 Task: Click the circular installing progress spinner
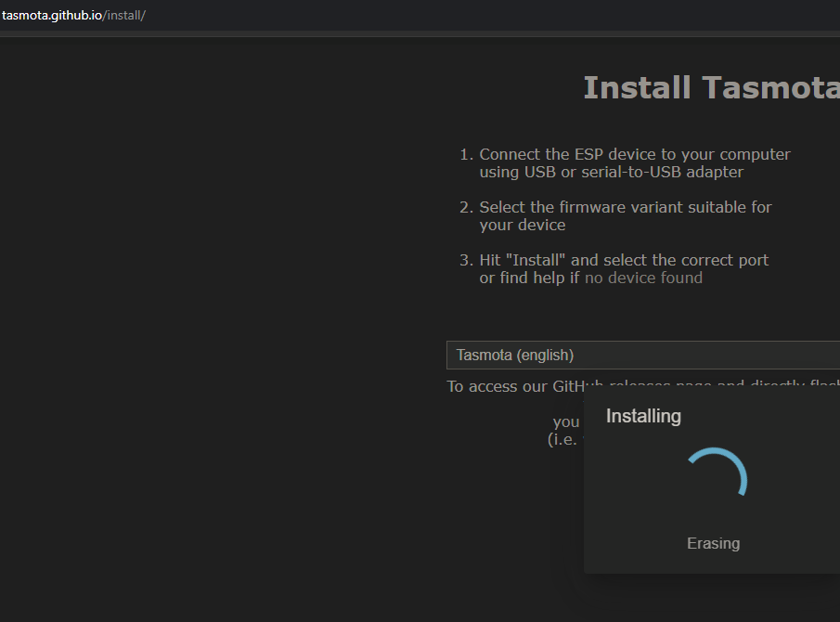[714, 480]
